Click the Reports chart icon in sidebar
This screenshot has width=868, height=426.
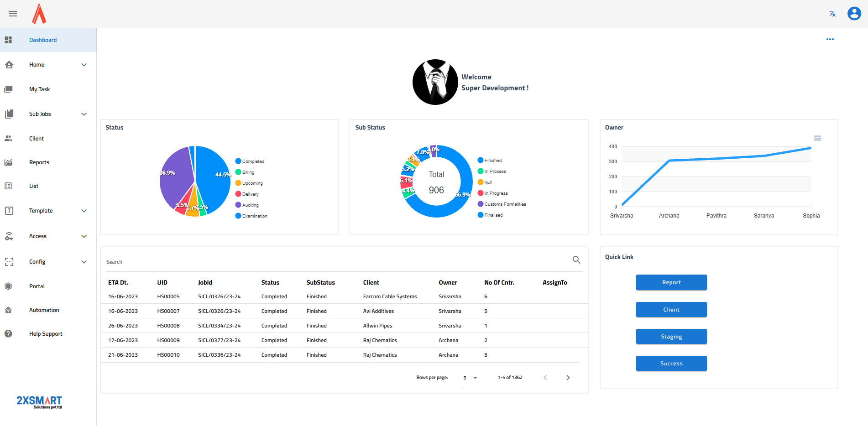point(8,162)
